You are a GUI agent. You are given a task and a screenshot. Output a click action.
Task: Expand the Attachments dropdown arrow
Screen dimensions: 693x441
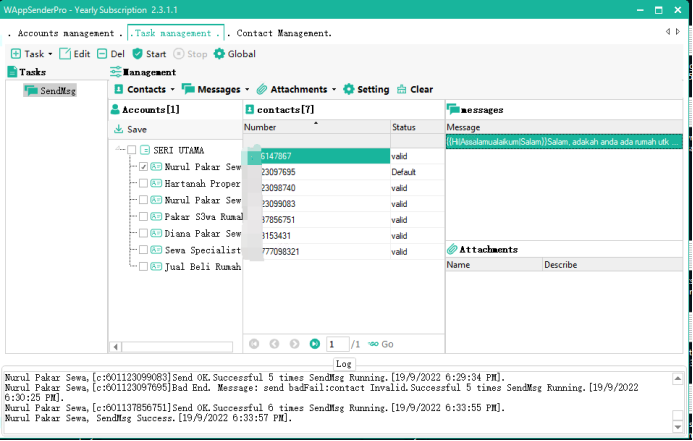pyautogui.click(x=334, y=89)
